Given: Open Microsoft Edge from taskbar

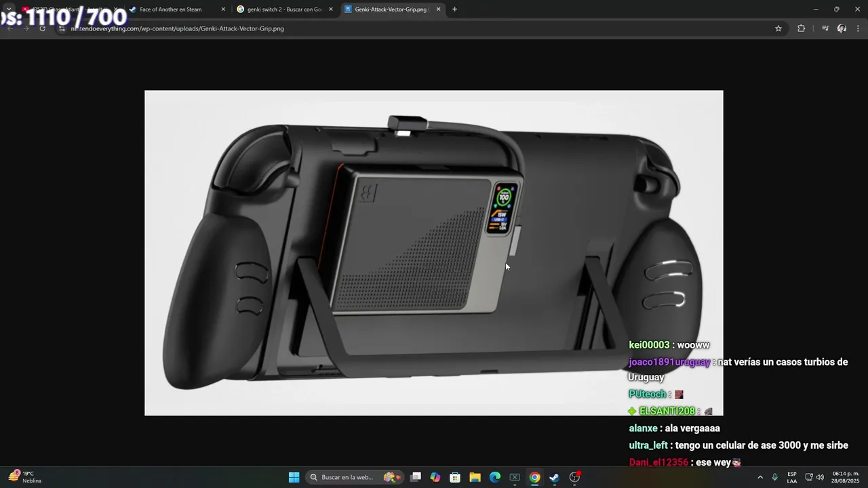Looking at the screenshot, I should (495, 477).
